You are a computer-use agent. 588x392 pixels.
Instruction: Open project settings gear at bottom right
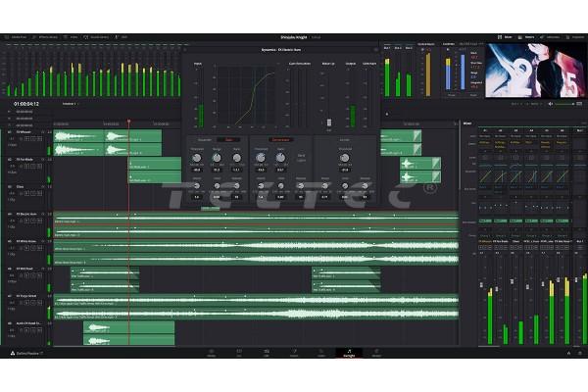[x=579, y=353]
